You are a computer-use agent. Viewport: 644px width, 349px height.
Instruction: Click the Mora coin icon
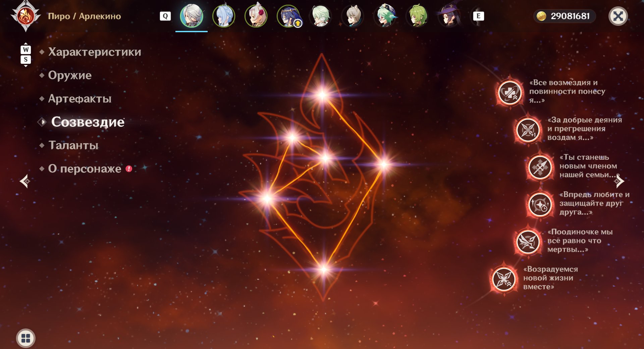541,16
